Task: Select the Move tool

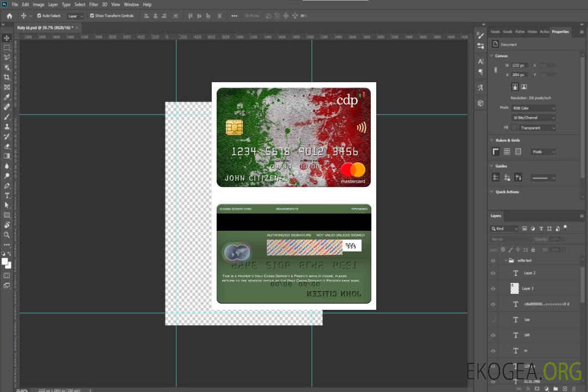Action: point(7,38)
